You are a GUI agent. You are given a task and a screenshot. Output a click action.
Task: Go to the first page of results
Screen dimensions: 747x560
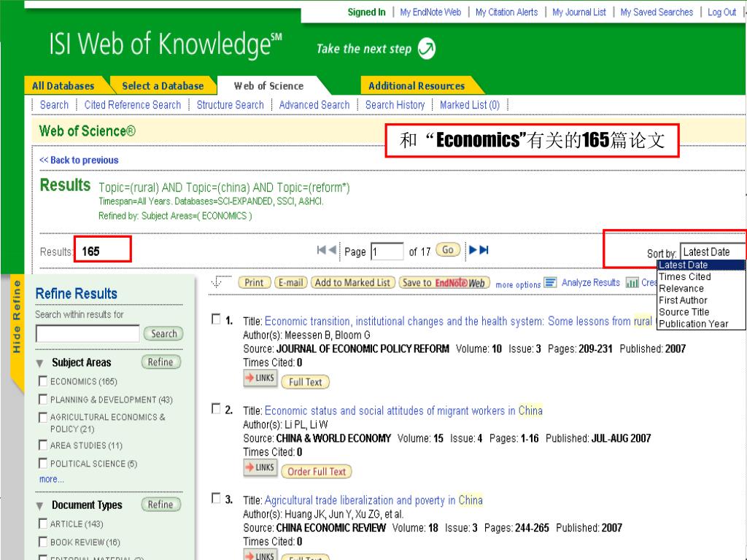tap(322, 250)
